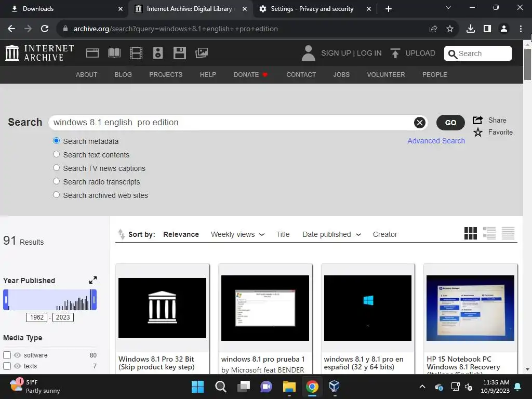Image resolution: width=532 pixels, height=399 pixels.
Task: Click the Upload arrow icon
Action: (395, 53)
